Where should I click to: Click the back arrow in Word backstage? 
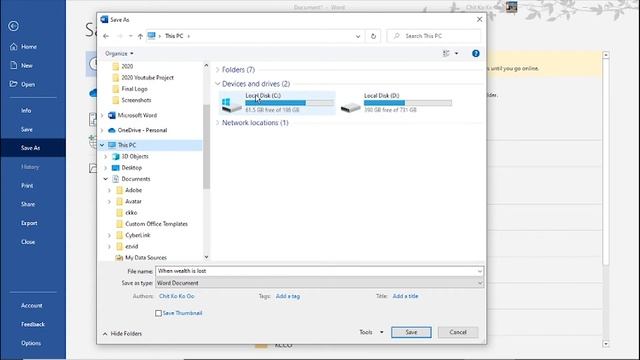point(13,26)
